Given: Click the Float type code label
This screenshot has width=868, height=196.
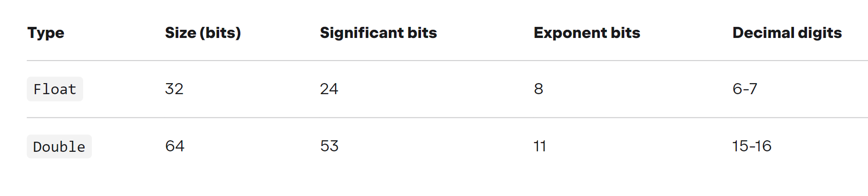Looking at the screenshot, I should coord(55,89).
